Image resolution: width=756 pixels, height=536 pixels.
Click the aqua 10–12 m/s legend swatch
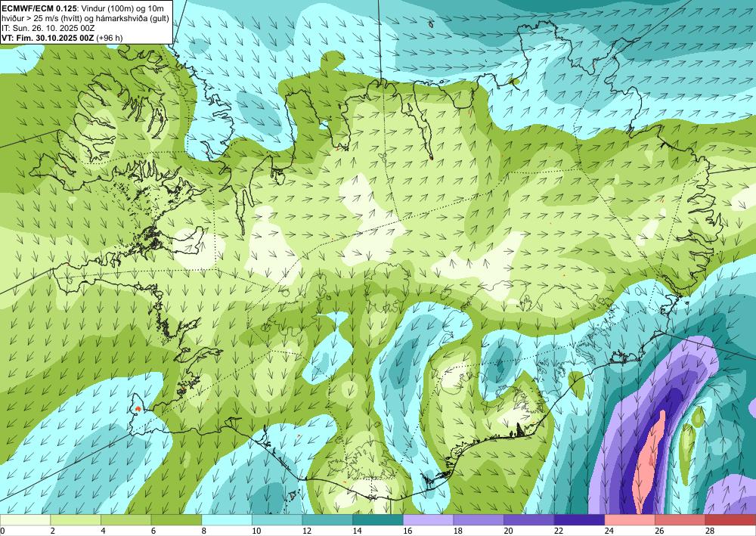[277, 520]
